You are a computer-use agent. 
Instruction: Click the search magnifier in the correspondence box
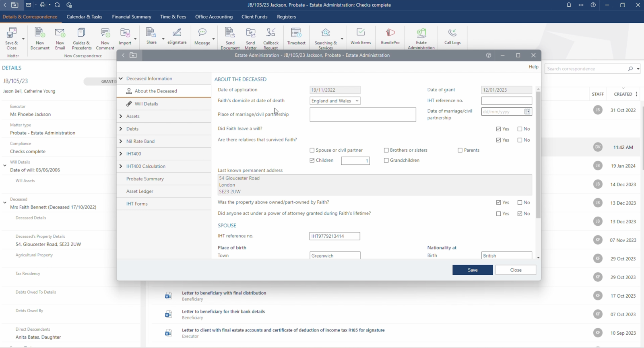(x=630, y=69)
